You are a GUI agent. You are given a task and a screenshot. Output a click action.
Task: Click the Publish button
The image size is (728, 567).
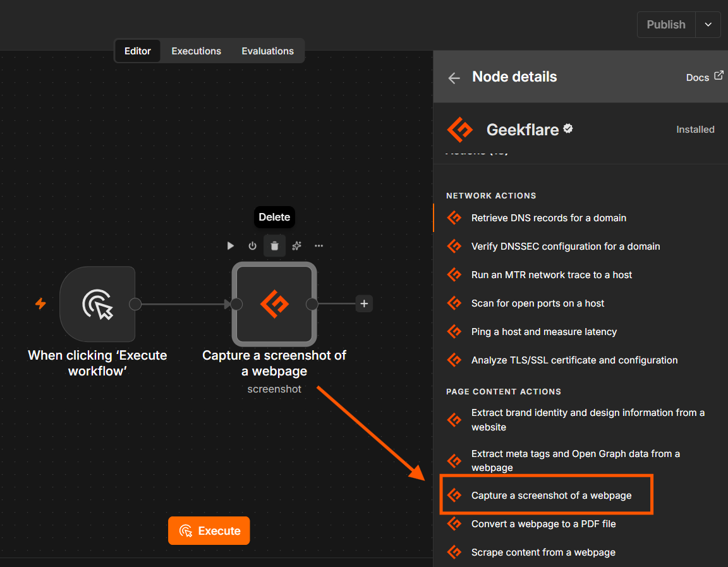pos(666,25)
